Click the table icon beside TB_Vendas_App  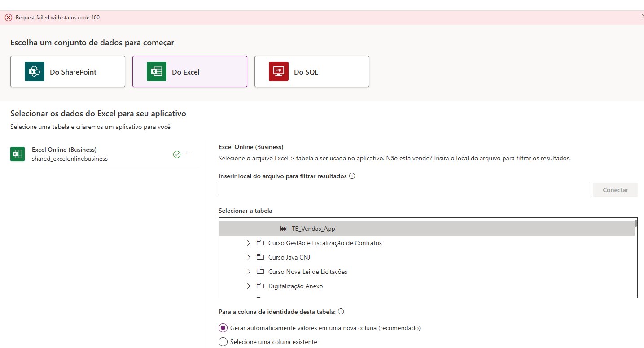[x=283, y=229]
